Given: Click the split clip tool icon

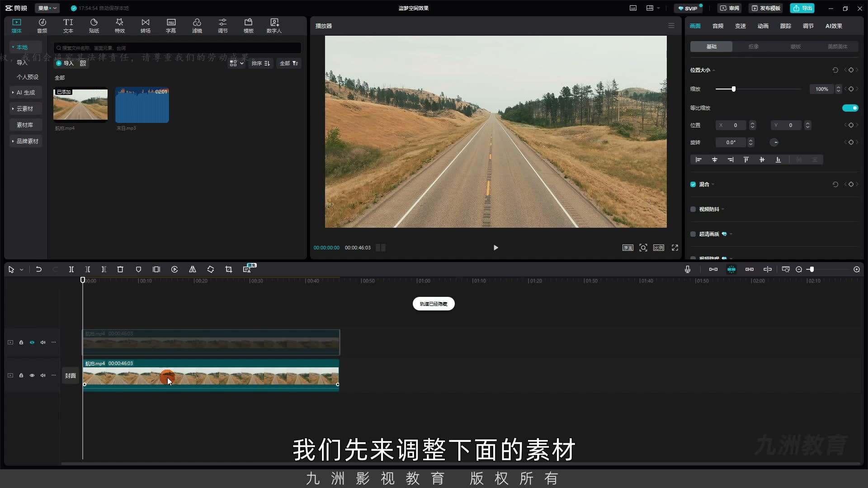Looking at the screenshot, I should pyautogui.click(x=71, y=269).
